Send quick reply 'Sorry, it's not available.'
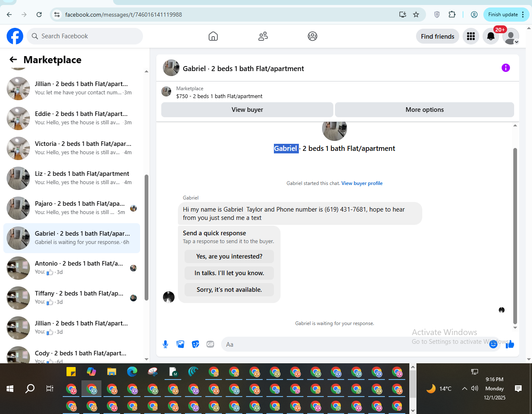 tap(229, 290)
